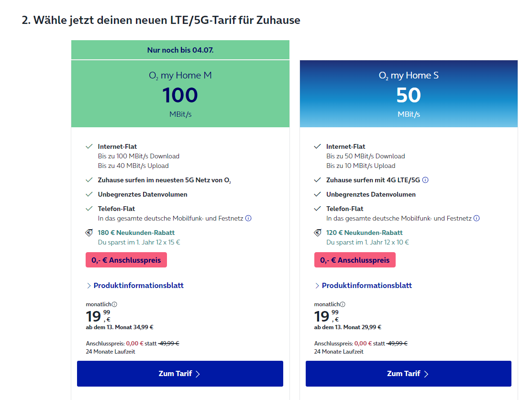Click price tag icon beside 120 € Neukunden-Rabatt
Viewport: 532px width, 400px height.
(x=318, y=233)
